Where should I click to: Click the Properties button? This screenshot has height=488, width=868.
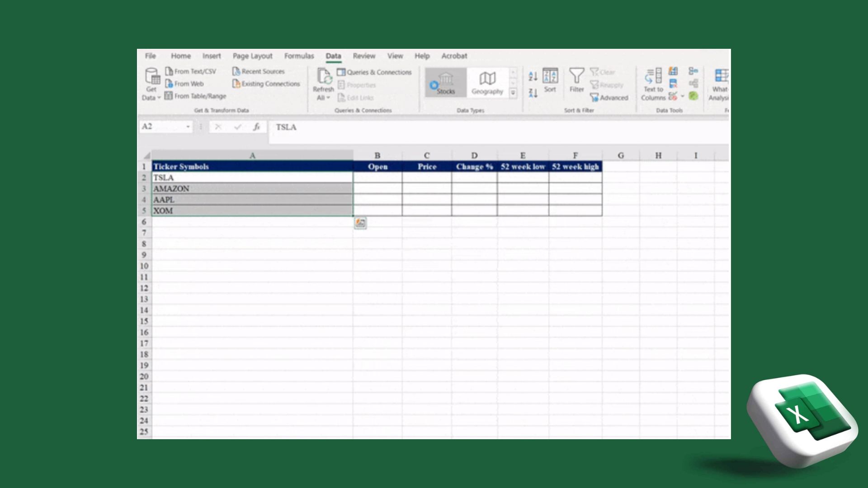click(x=357, y=85)
